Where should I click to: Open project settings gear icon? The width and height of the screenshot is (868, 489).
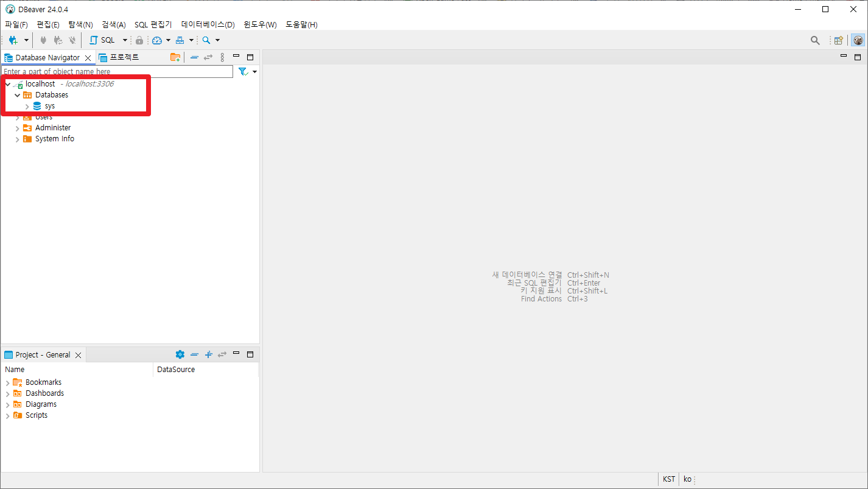(x=180, y=354)
